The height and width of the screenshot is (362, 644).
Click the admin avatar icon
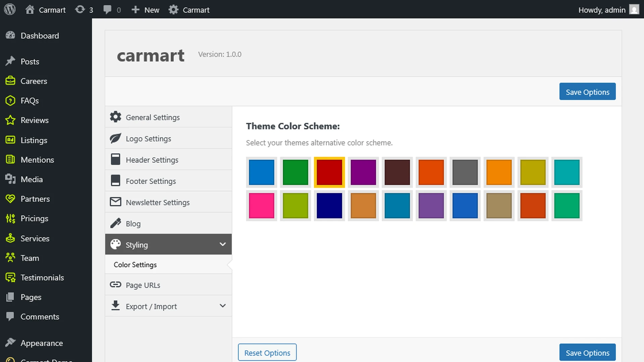tap(634, 10)
